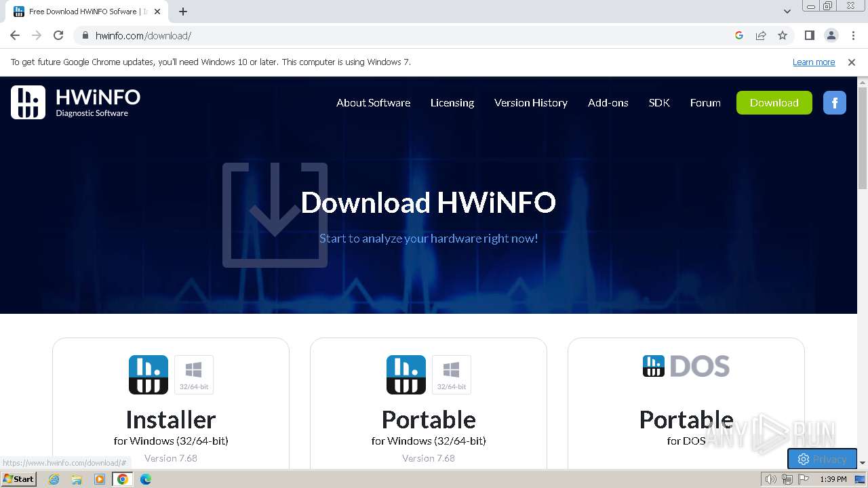Open a new browser tab

coord(183,12)
